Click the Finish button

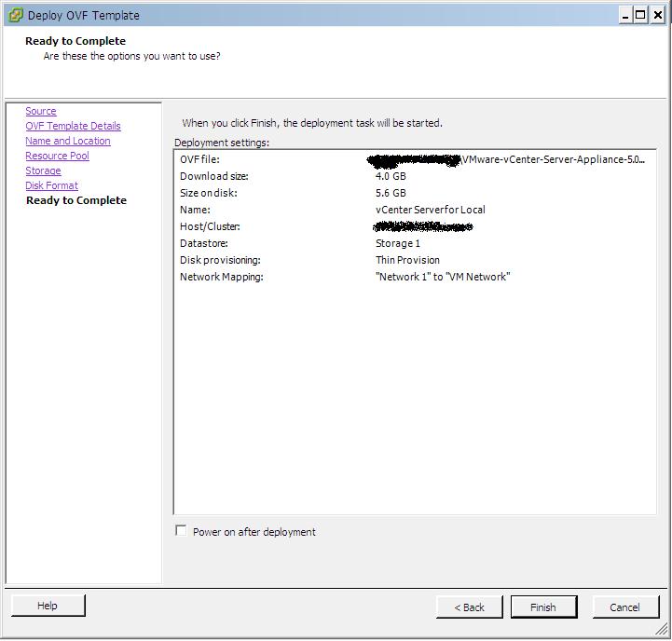click(543, 607)
